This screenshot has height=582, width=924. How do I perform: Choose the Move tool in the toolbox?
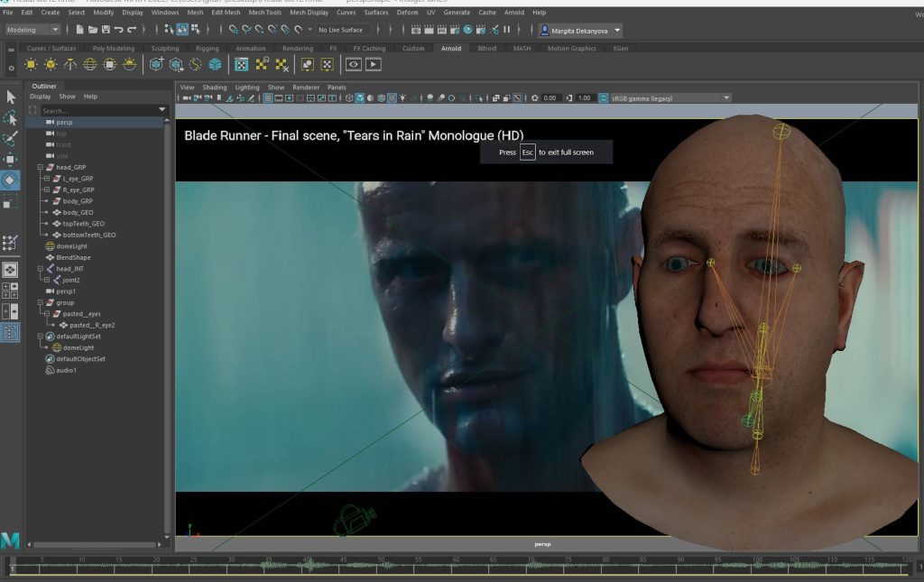click(11, 160)
